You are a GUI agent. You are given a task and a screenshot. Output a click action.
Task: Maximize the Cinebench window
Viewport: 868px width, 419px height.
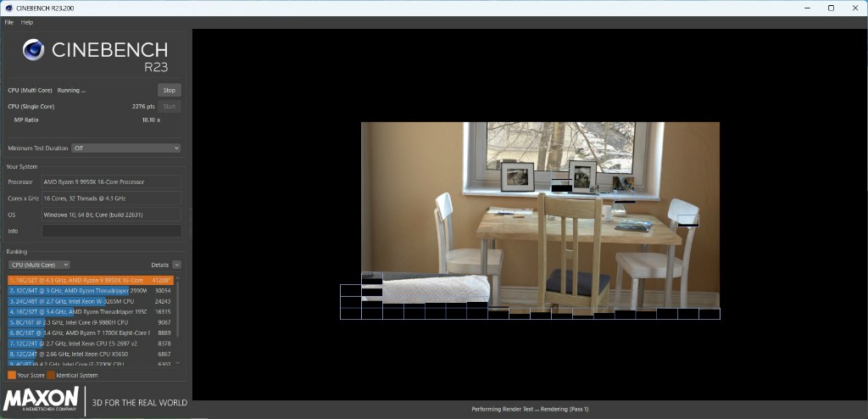(x=831, y=8)
